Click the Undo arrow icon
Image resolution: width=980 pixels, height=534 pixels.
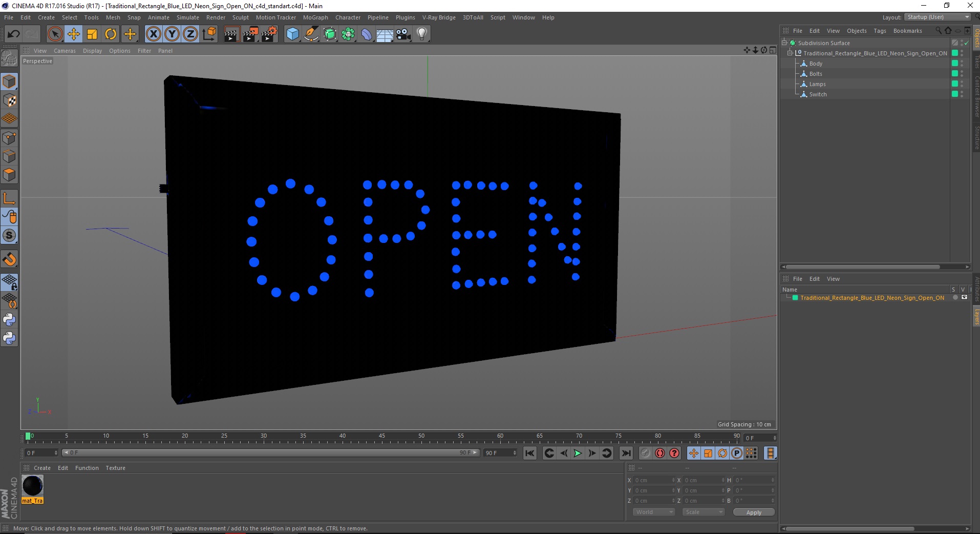tap(14, 34)
